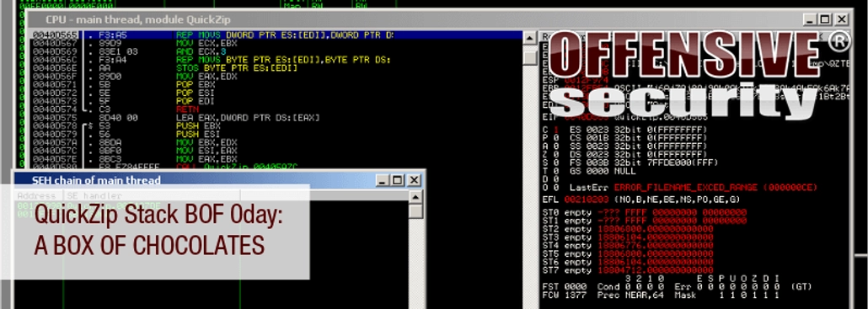The height and width of the screenshot is (309, 868).
Task: Select the MOV EAX,EBX instruction row
Action: pos(276,158)
